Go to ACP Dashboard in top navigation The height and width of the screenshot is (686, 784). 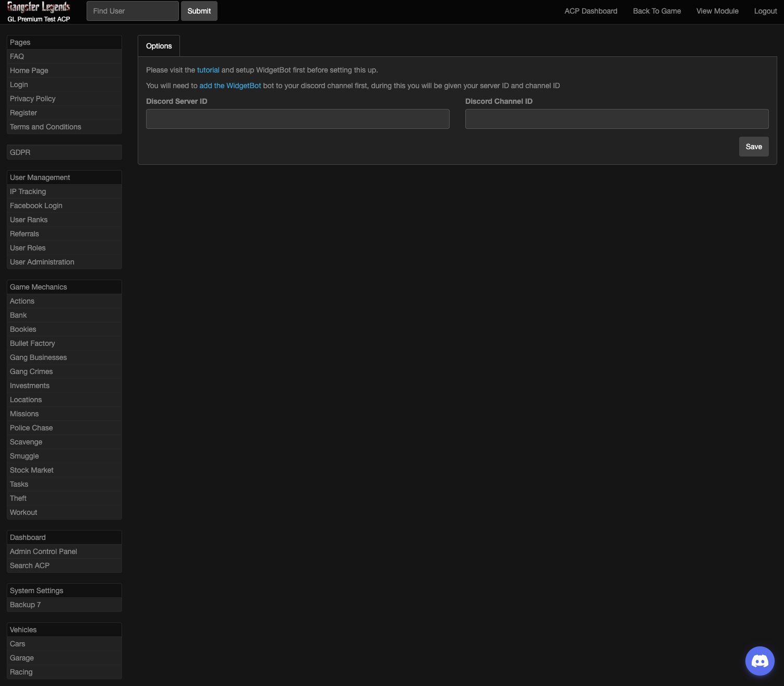[590, 11]
